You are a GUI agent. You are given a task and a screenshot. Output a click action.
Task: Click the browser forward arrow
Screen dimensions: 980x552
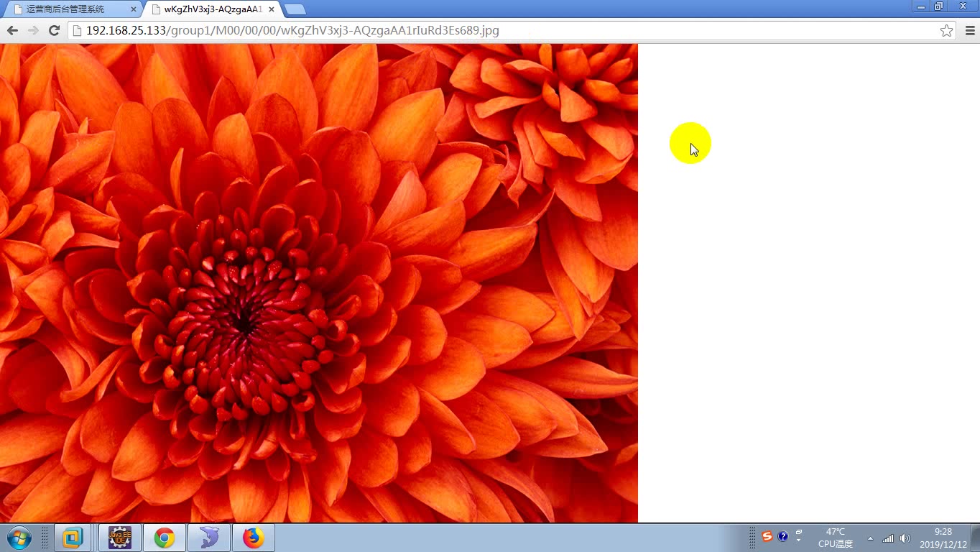click(33, 30)
